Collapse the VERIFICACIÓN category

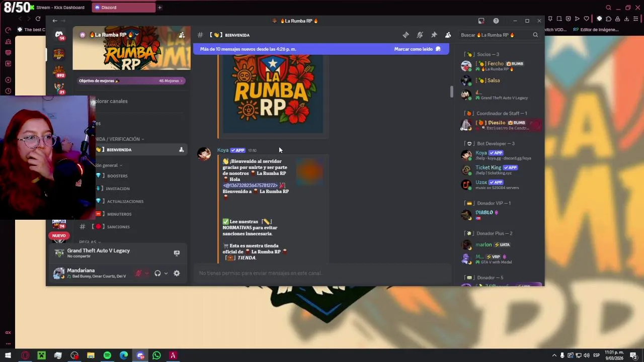coord(121,139)
